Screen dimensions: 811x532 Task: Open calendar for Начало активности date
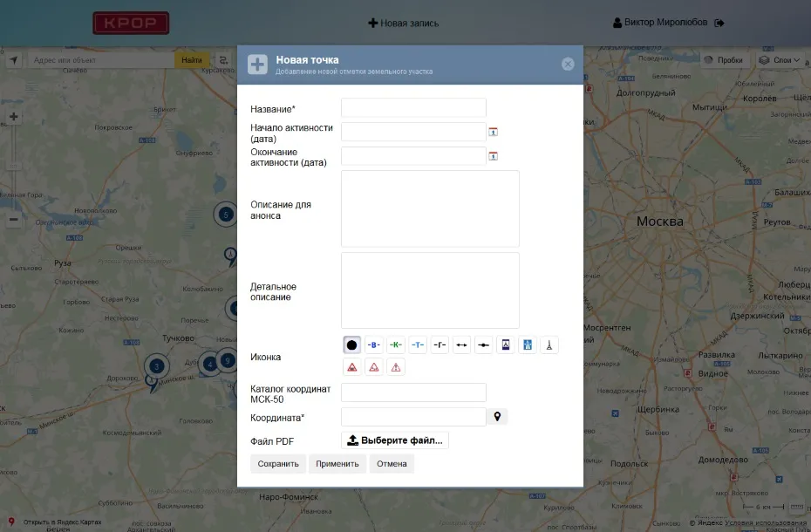click(493, 132)
